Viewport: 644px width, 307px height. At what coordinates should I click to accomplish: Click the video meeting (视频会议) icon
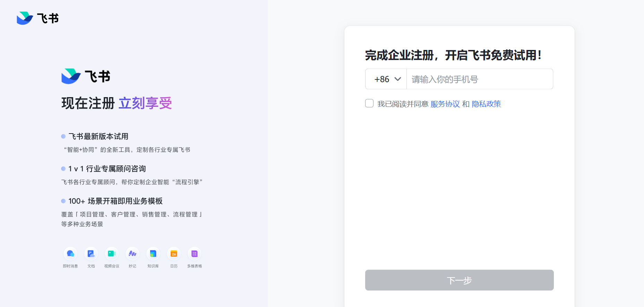click(x=112, y=254)
